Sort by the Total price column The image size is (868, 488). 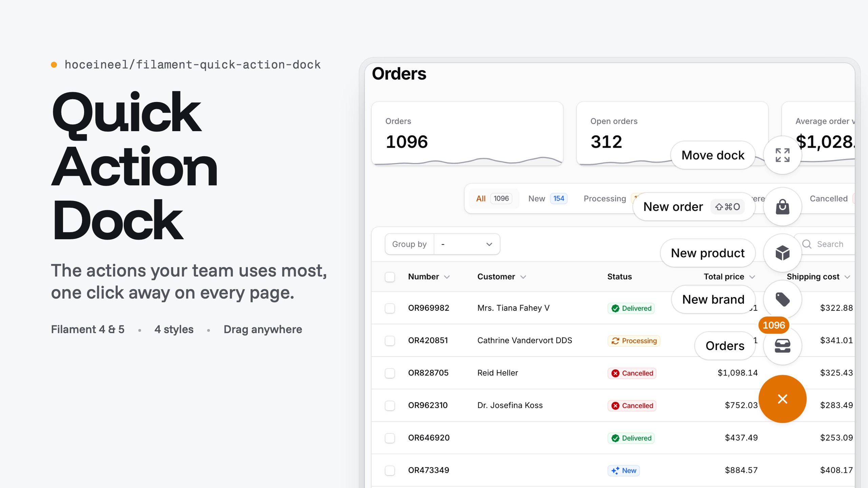[x=729, y=277]
